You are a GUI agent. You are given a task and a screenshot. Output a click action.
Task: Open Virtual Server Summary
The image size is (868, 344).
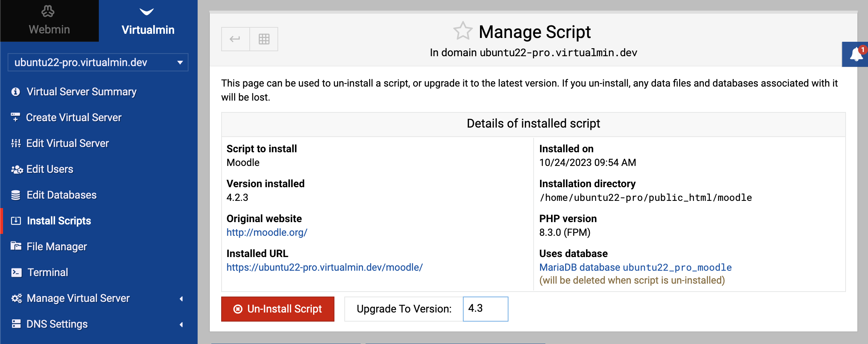tap(81, 92)
